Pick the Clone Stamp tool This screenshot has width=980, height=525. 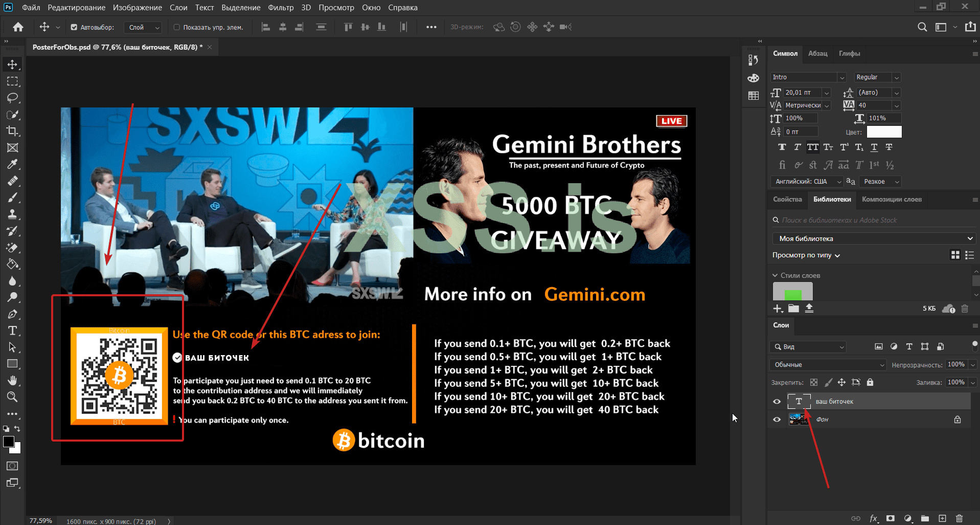(12, 214)
